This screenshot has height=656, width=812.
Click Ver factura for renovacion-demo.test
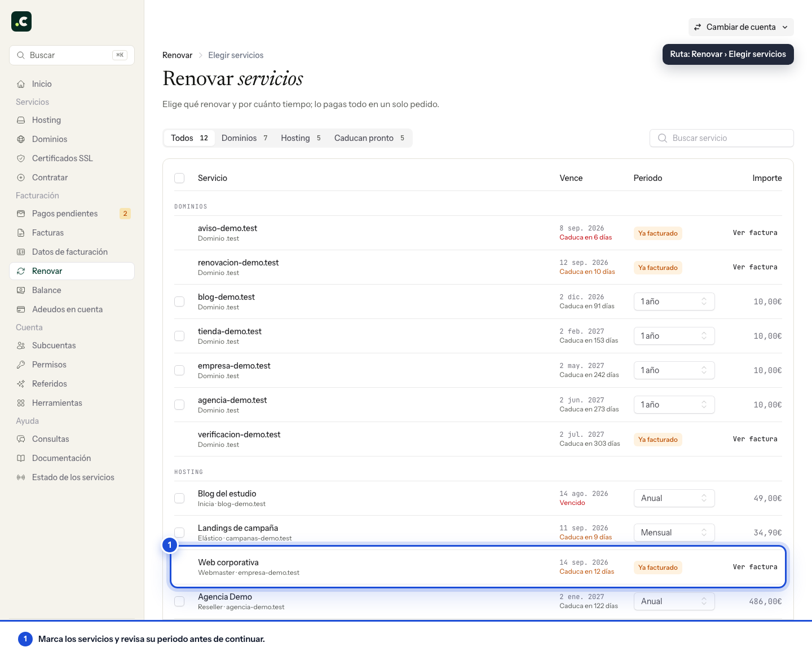(755, 267)
